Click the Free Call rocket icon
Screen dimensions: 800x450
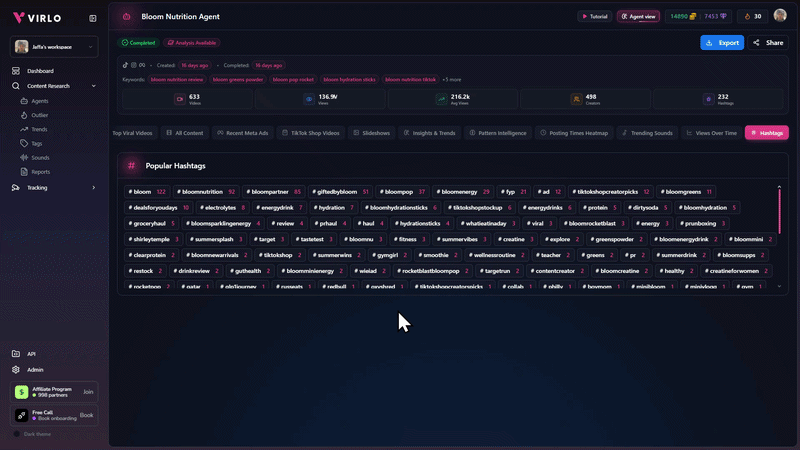point(21,415)
